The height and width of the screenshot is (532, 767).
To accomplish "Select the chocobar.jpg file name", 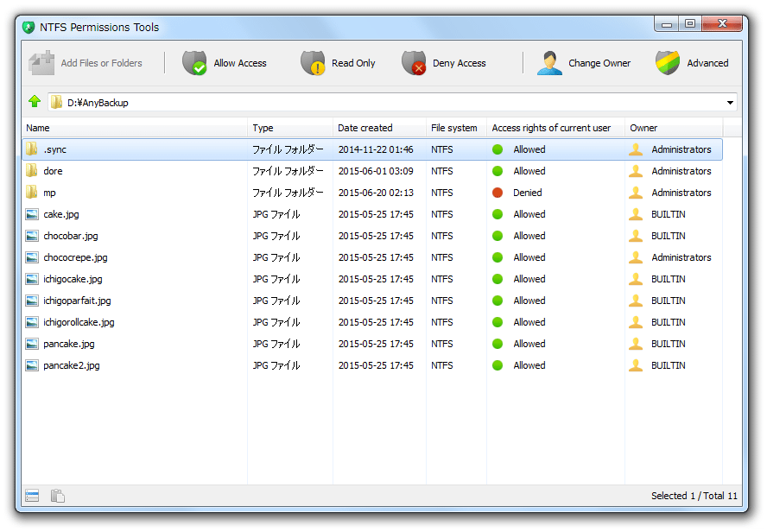I will pos(71,236).
